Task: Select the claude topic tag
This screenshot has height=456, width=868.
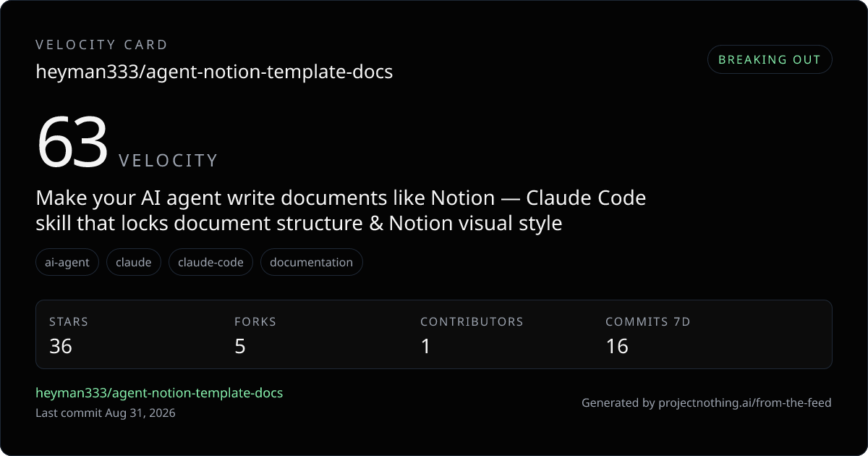Action: pos(134,262)
